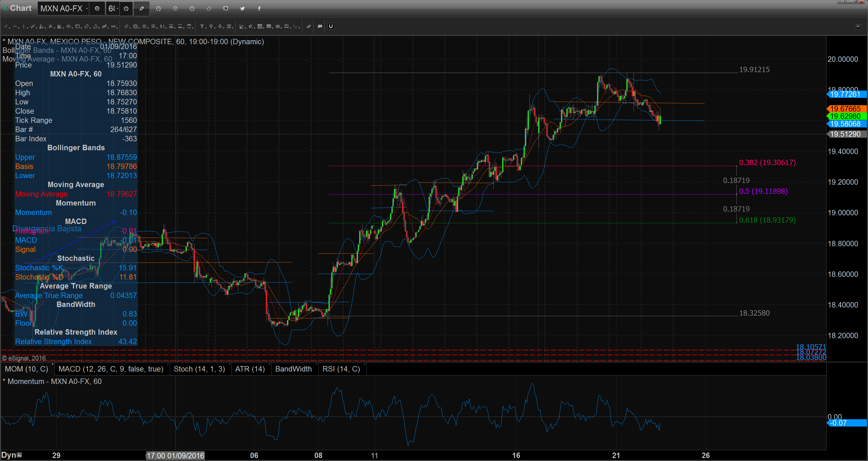Image resolution: width=868 pixels, height=461 pixels.
Task: Click the 0.618 (18.93179) Fibonacci label
Action: (x=767, y=220)
